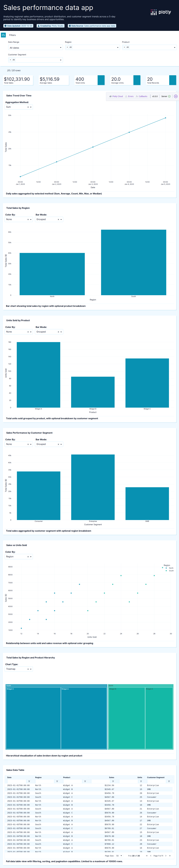The width and height of the screenshot is (179, 868).
Task: Sort table by Region column header
Action: [38, 777]
